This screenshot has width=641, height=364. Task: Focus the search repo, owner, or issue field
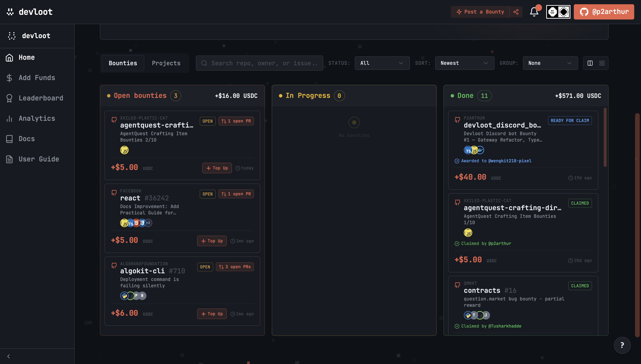coord(259,63)
